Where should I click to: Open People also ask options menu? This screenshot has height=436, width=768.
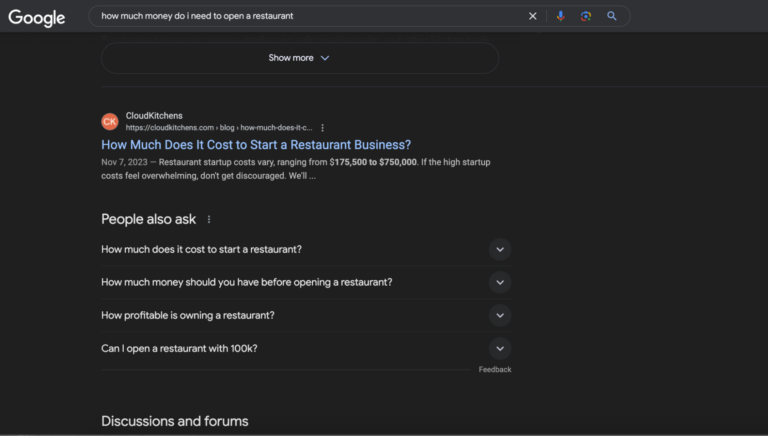[209, 219]
